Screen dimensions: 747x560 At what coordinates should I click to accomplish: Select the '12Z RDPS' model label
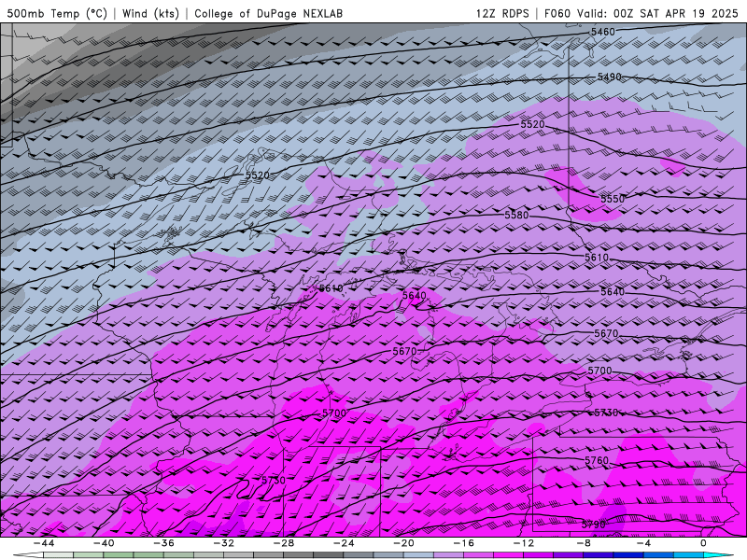502,13
